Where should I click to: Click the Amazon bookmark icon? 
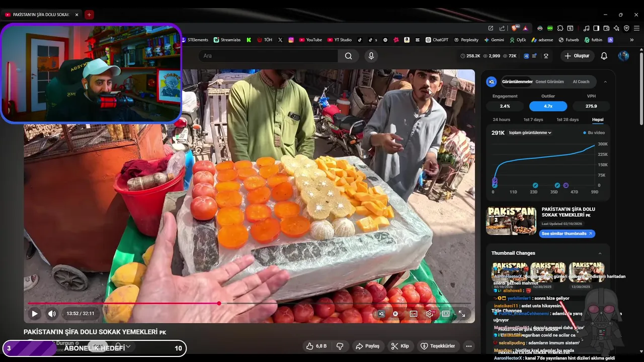(407, 40)
